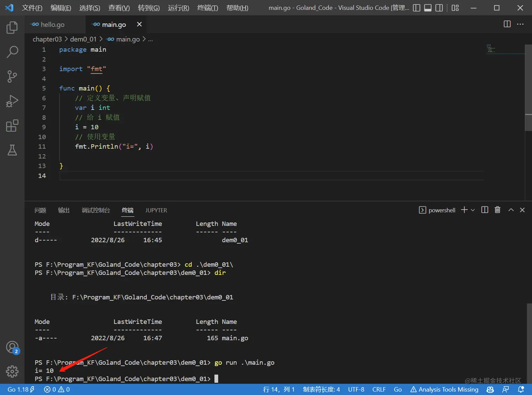The image size is (532, 395).
Task: Open the 编辑(E) menu
Action: coord(61,8)
